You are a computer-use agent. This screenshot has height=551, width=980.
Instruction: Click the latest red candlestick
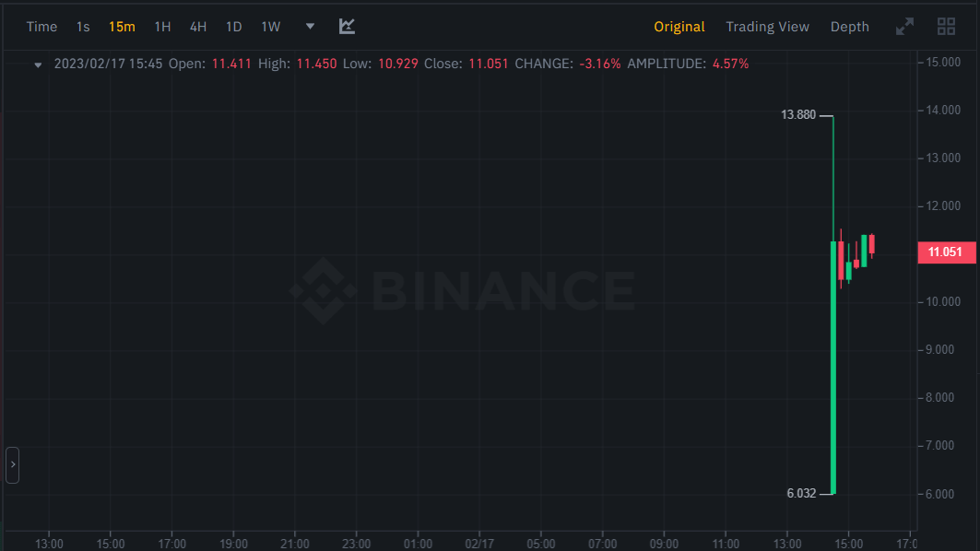[872, 244]
